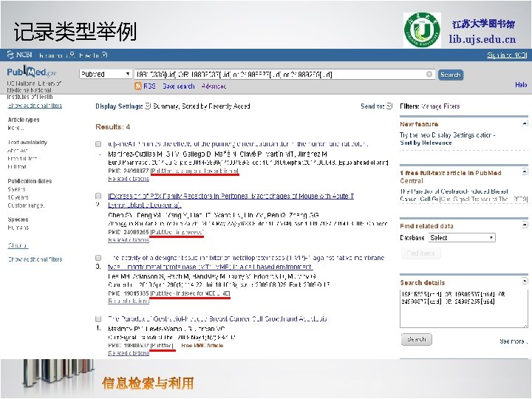Open the How To menu in the NCBI bar

(x=93, y=55)
